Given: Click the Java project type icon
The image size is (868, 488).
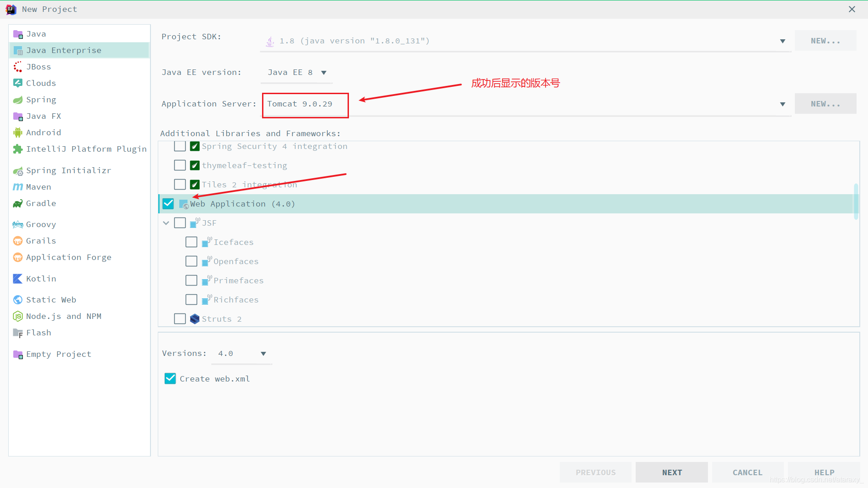Looking at the screenshot, I should click(x=18, y=34).
